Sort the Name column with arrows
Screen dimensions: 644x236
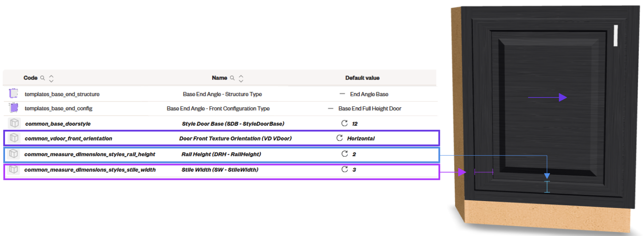click(x=241, y=78)
